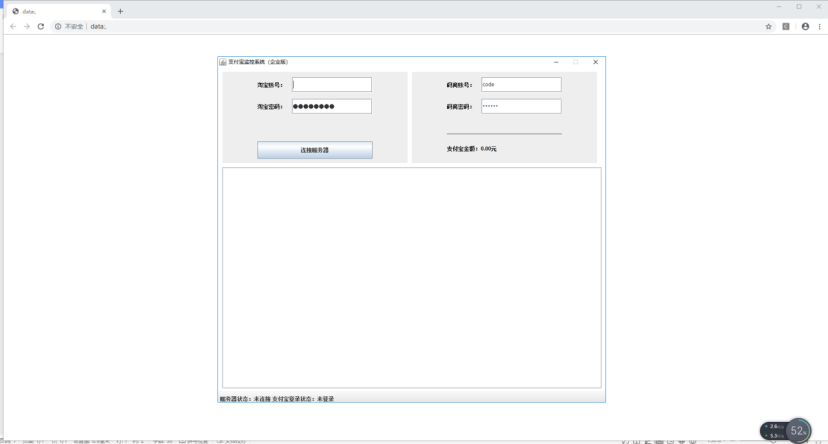Click the 淘宝密码 password field
This screenshot has height=444, width=828.
(x=332, y=106)
